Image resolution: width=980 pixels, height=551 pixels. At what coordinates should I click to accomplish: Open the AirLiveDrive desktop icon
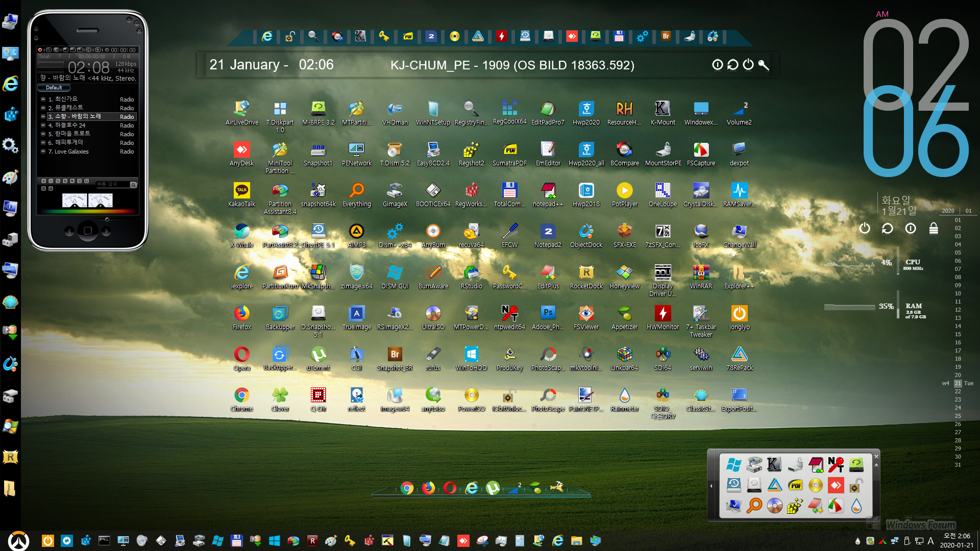click(x=241, y=113)
